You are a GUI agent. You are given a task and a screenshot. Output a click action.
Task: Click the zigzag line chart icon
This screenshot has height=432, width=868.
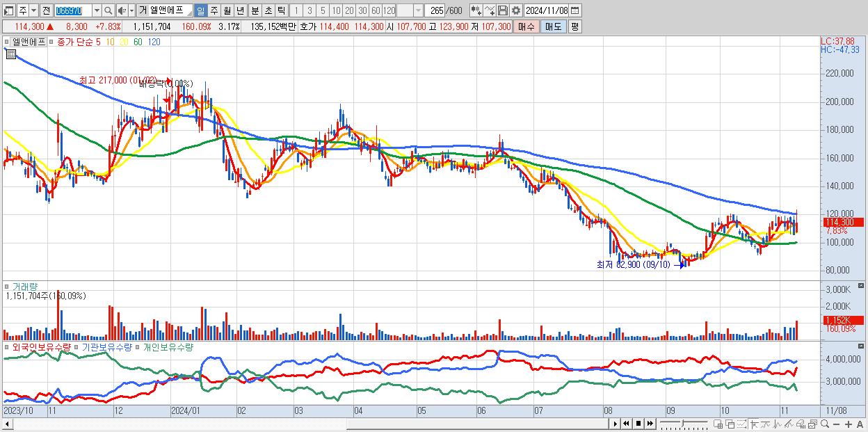pyautogui.click(x=778, y=424)
